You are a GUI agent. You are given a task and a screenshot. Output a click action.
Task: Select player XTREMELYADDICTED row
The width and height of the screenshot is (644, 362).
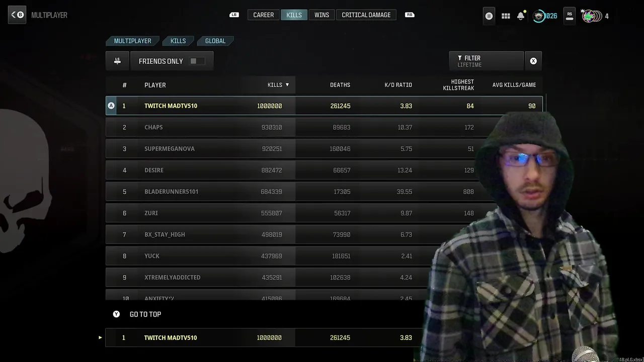[324, 278]
